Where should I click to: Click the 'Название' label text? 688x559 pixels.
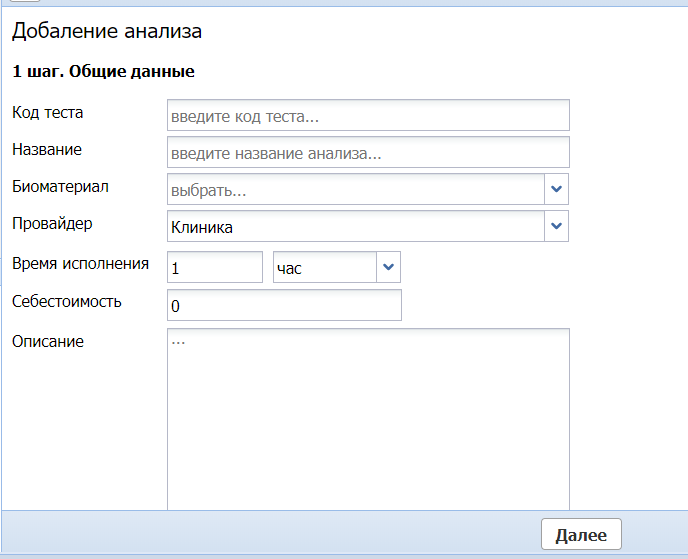coord(47,150)
